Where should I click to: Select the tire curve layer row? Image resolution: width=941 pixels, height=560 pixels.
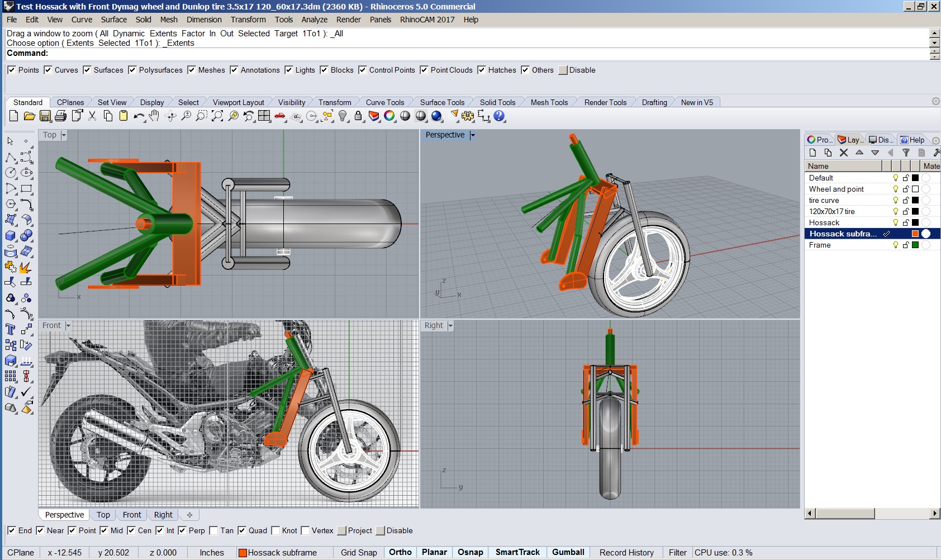click(872, 200)
